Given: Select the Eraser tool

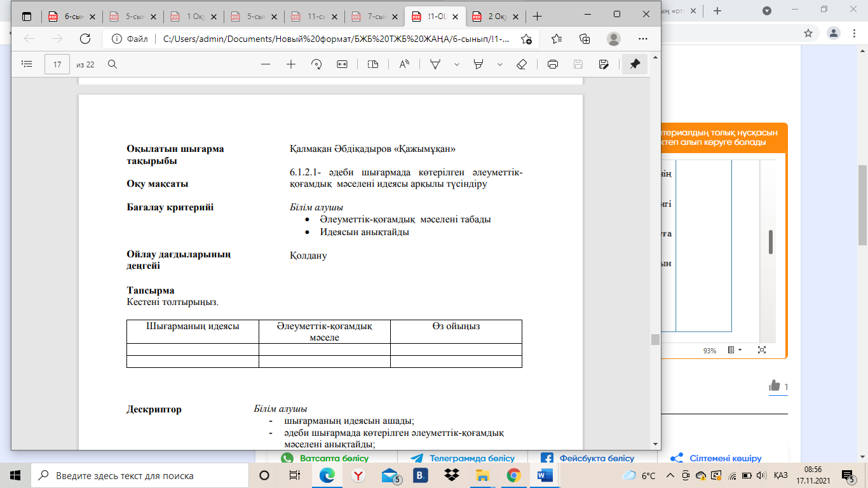Looking at the screenshot, I should [x=522, y=64].
